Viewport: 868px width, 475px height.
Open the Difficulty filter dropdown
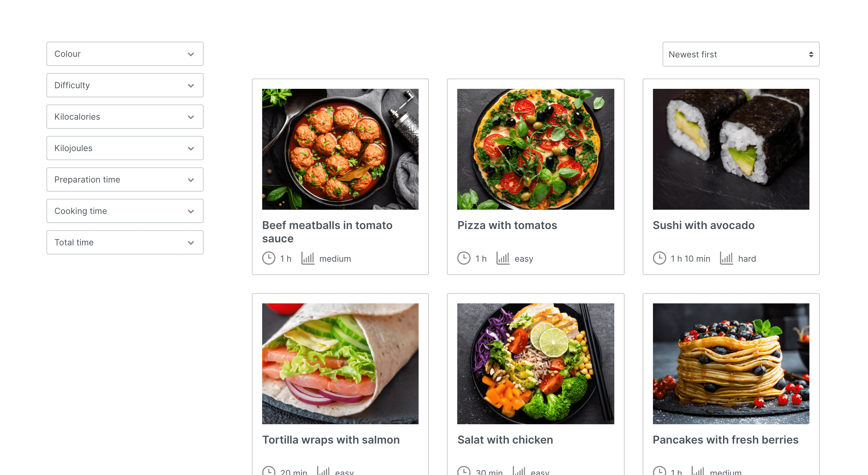[x=125, y=85]
